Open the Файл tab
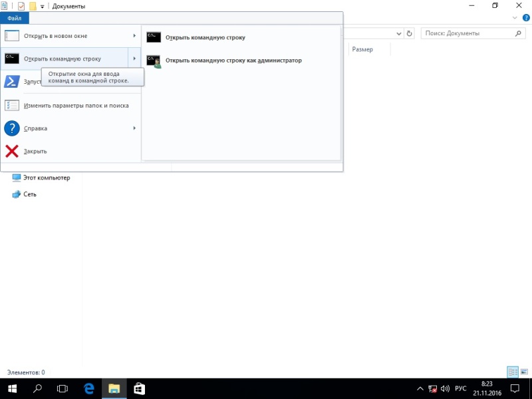This screenshot has width=532, height=399. [14, 19]
